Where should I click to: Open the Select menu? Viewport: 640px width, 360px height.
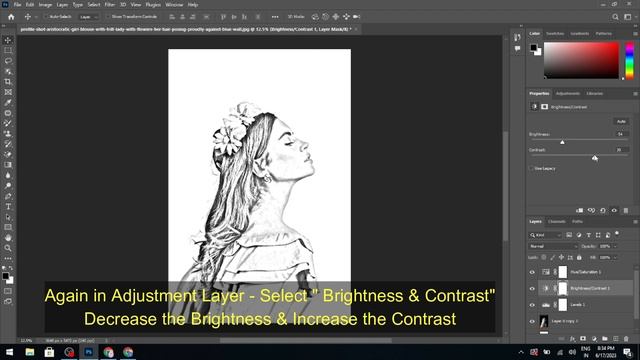[93, 5]
